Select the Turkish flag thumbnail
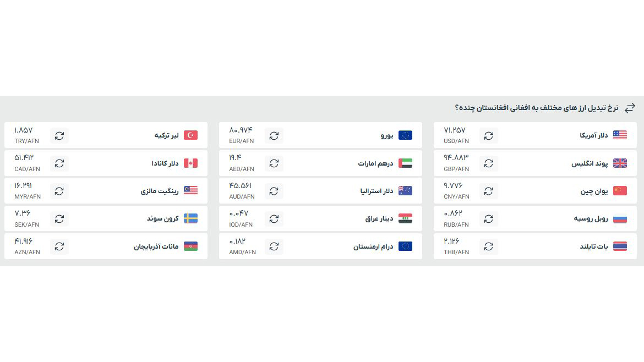Screen dimensions: 644x362 click(190, 135)
